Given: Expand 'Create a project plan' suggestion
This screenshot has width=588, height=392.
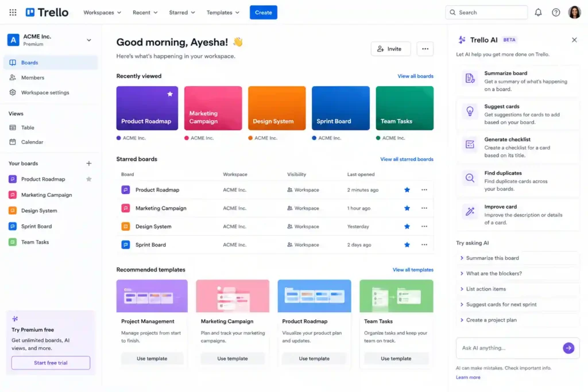Looking at the screenshot, I should (x=517, y=320).
